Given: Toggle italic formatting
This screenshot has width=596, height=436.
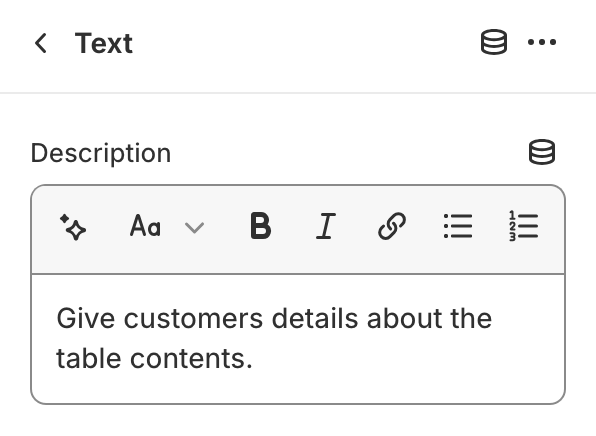Looking at the screenshot, I should [x=326, y=226].
